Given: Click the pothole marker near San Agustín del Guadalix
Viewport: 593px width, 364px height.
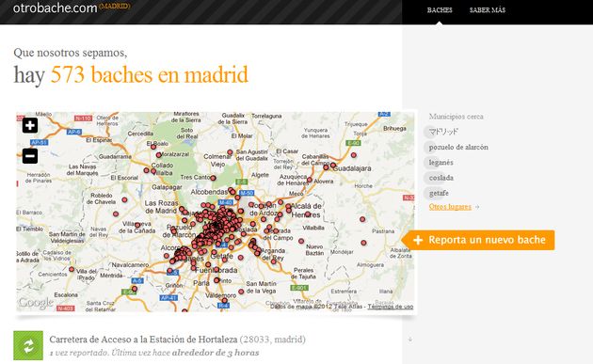Looking at the screenshot, I should pos(230,152).
